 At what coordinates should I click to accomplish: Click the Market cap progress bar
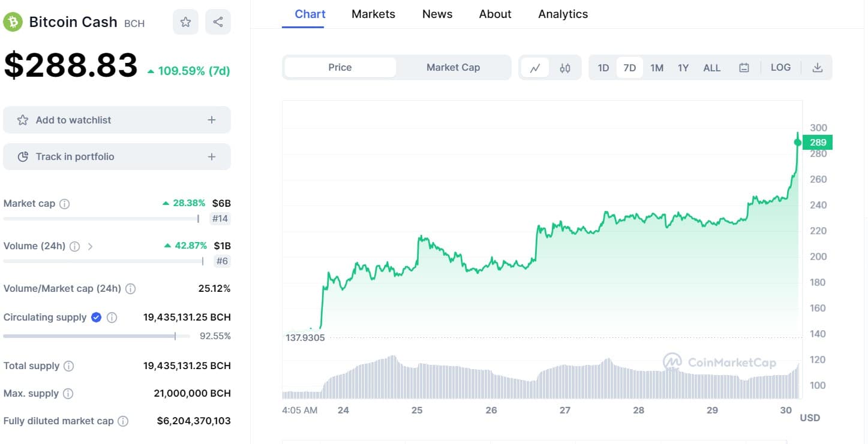(101, 219)
